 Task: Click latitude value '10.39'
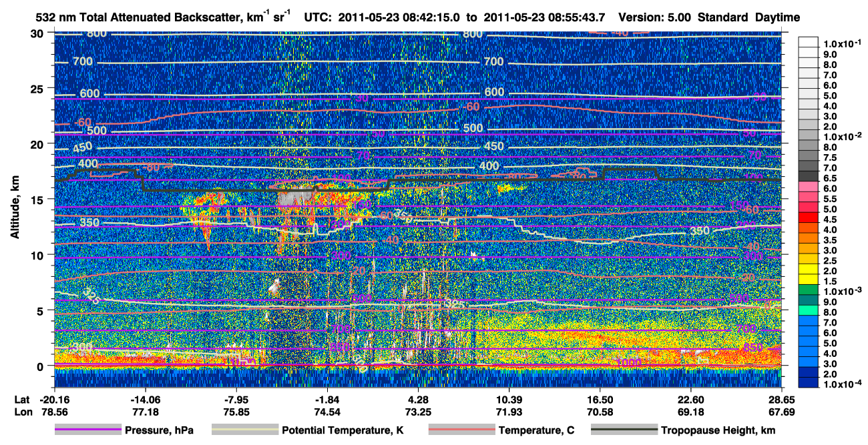(509, 399)
